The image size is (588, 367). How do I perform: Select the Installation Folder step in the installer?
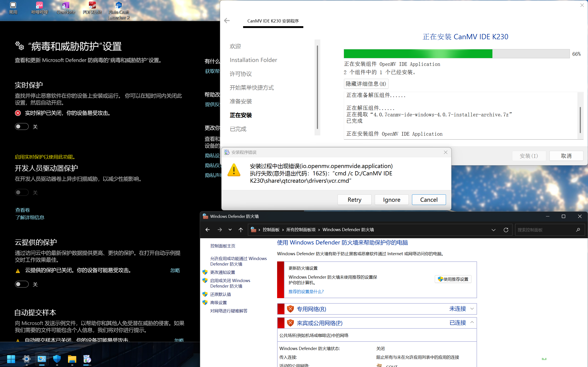253,60
